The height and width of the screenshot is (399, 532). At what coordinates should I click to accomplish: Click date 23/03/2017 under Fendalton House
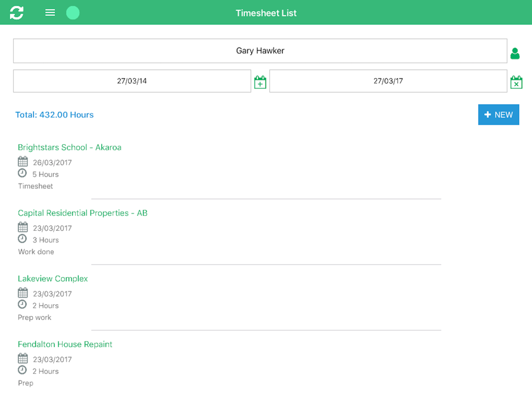(52, 359)
